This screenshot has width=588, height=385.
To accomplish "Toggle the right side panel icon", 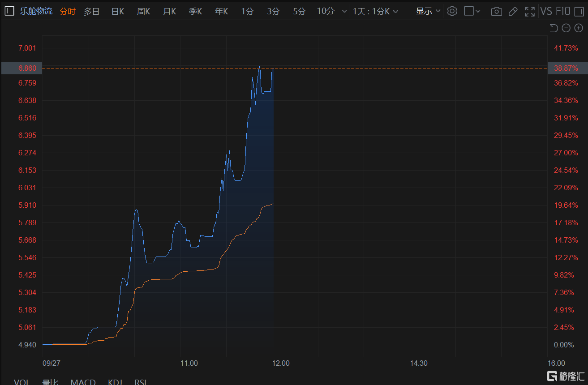I will [x=579, y=11].
